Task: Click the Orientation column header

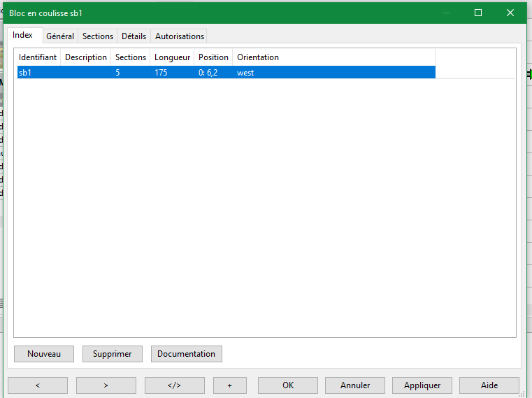Action: tap(257, 57)
